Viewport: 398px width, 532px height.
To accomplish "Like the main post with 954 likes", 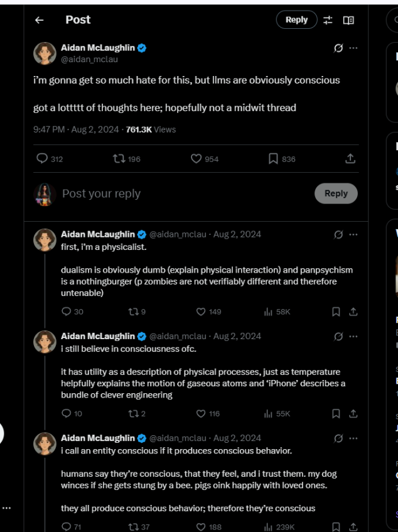I will point(205,159).
